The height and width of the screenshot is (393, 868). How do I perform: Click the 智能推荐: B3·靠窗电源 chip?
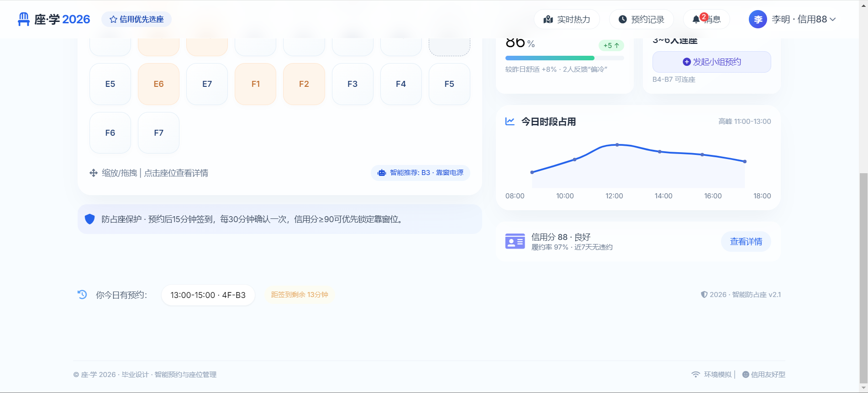(x=421, y=173)
